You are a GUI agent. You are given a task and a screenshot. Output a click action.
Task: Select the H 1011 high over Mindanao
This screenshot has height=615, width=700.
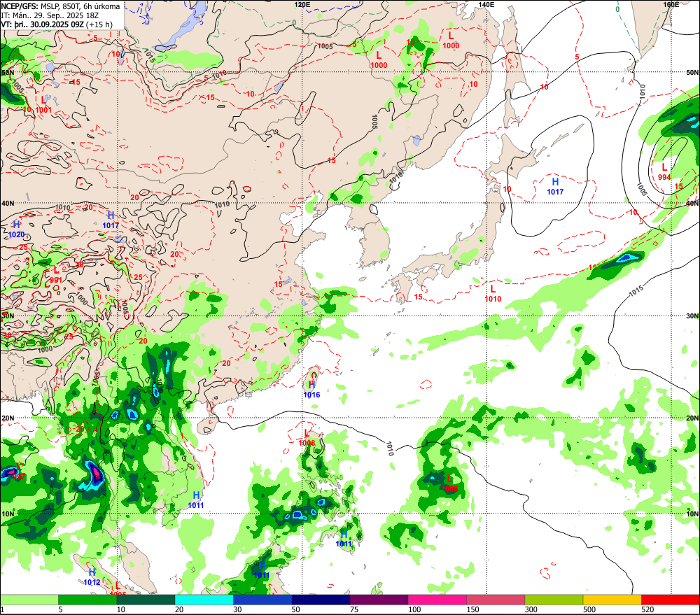[344, 539]
